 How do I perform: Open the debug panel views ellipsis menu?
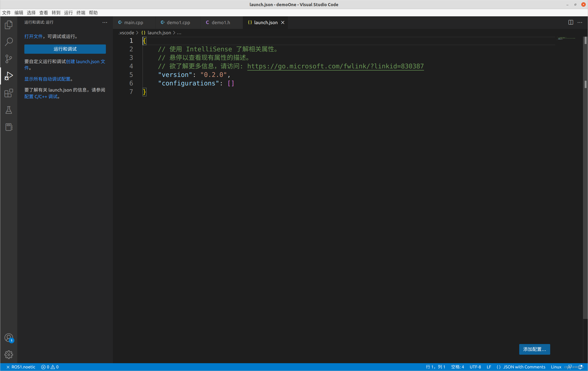tap(105, 22)
